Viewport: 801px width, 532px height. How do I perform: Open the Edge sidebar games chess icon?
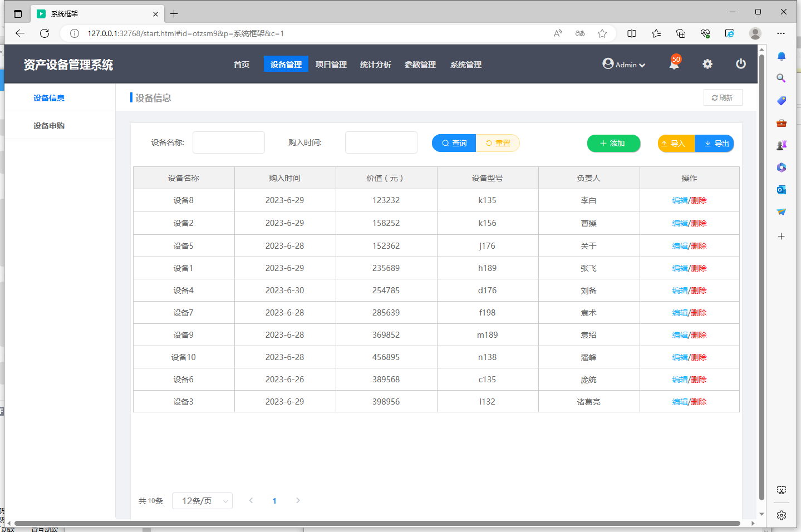782,145
